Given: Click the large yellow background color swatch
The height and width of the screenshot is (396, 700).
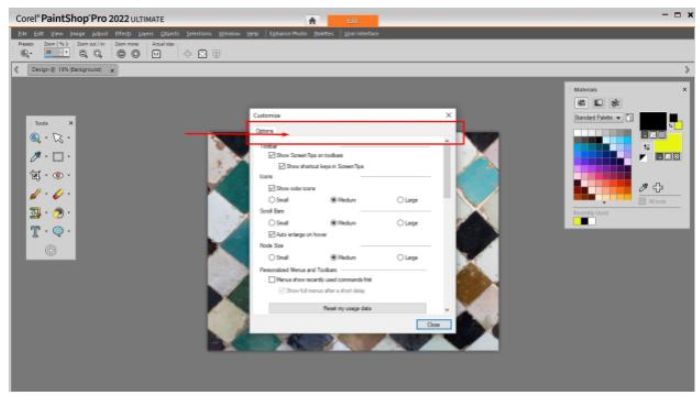Looking at the screenshot, I should (668, 144).
